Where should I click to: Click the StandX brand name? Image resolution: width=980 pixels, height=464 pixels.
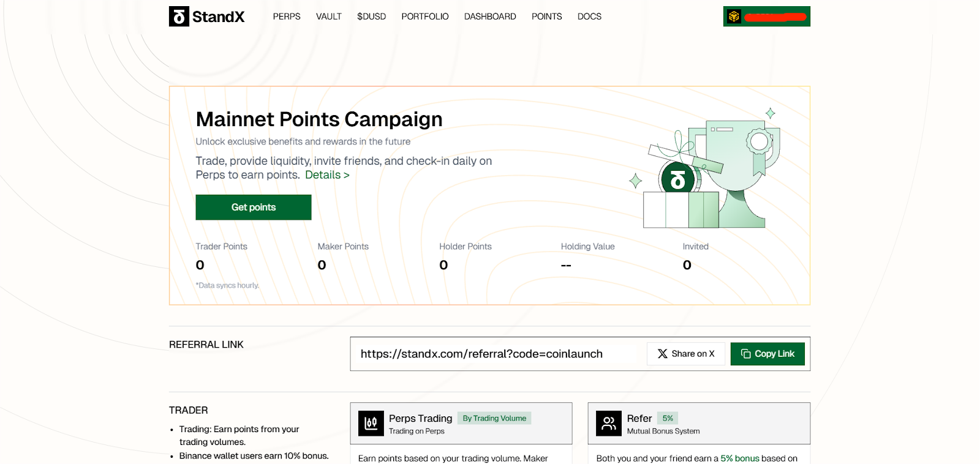pyautogui.click(x=219, y=17)
